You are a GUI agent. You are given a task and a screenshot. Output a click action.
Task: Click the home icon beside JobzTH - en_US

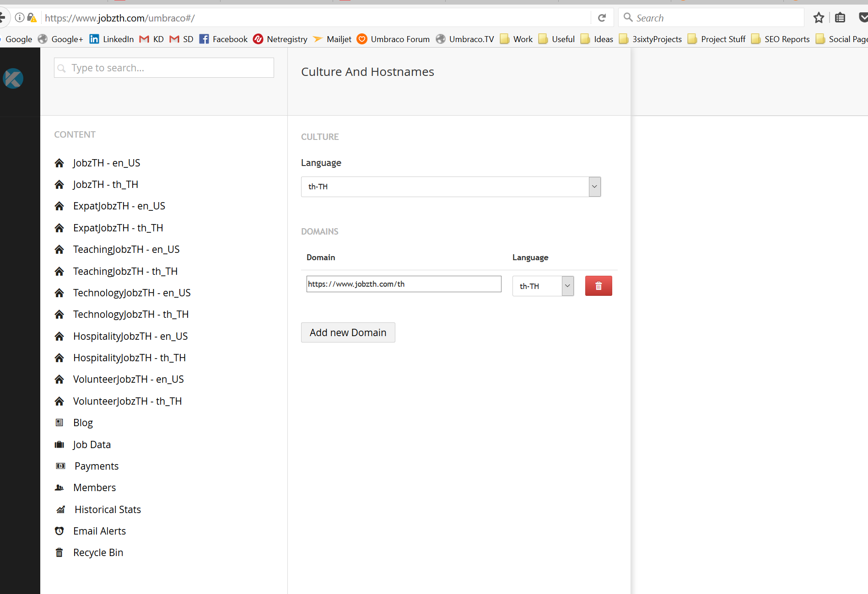coord(59,163)
